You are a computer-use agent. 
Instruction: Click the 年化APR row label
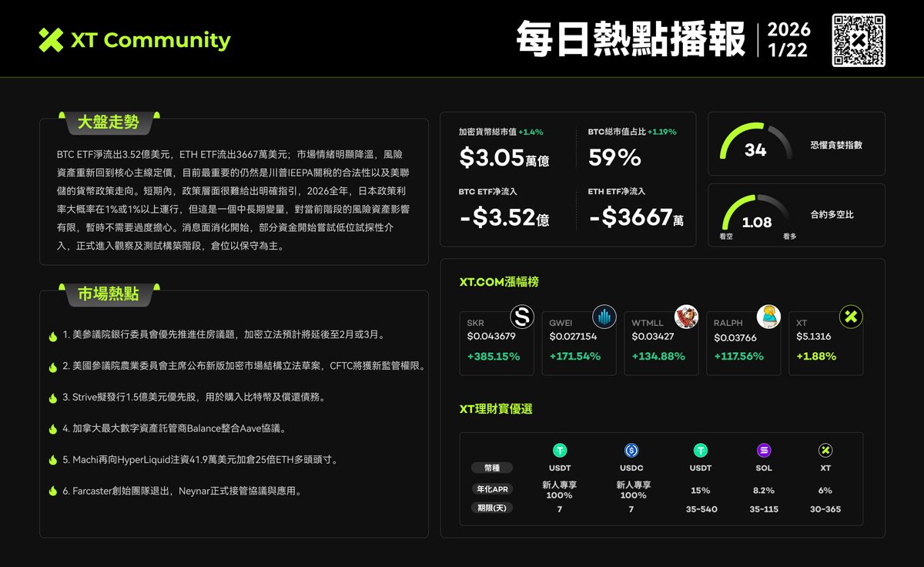(x=492, y=489)
